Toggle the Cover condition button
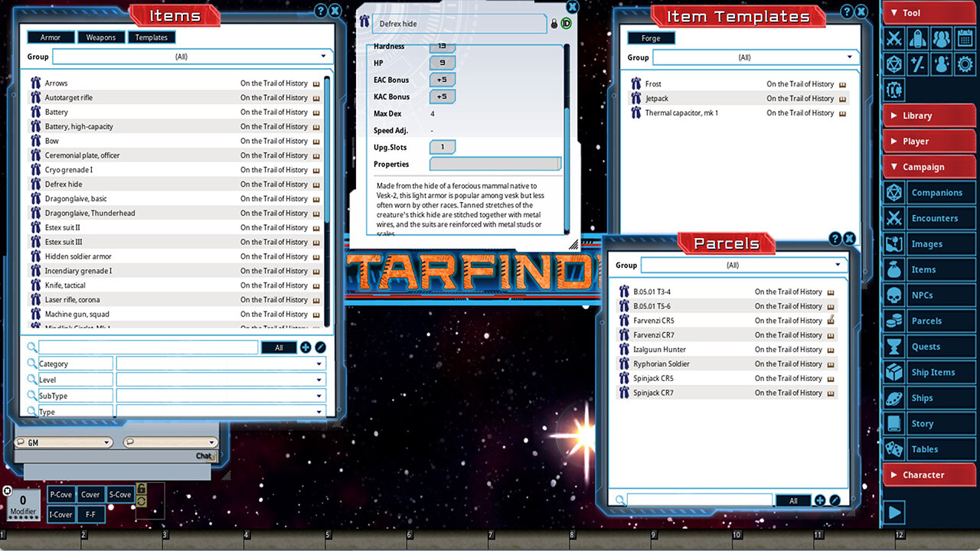The height and width of the screenshot is (551, 980). pyautogui.click(x=90, y=494)
